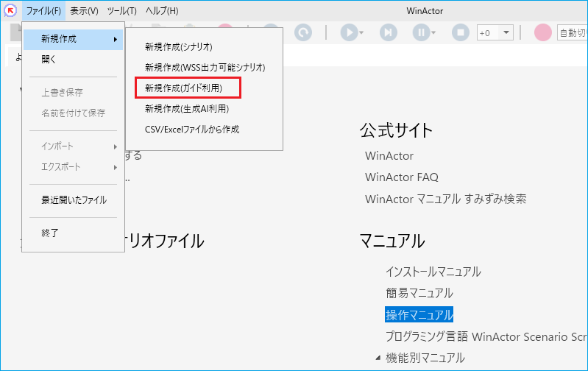Click the 公式サイト heading

(x=396, y=130)
